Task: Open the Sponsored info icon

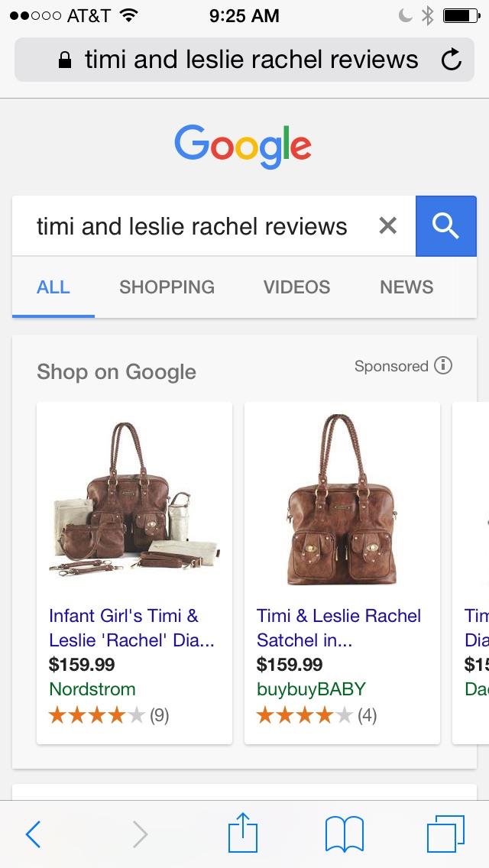Action: click(x=443, y=365)
